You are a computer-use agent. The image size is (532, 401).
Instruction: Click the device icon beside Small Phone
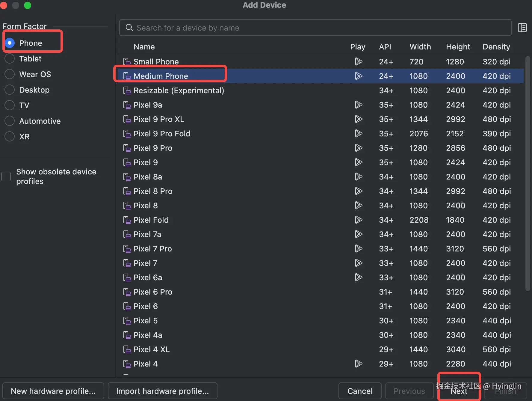127,61
